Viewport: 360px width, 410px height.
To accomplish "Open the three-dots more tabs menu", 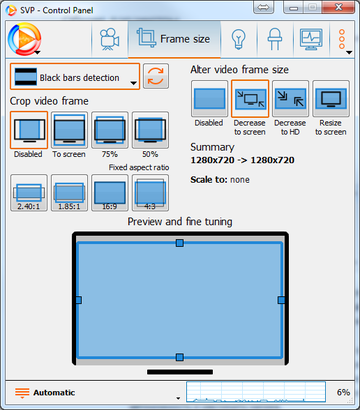I will pyautogui.click(x=342, y=40).
